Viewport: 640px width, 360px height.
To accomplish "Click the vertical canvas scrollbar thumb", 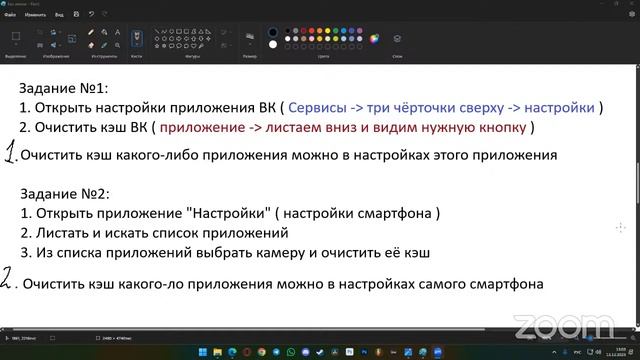I will pos(638,182).
